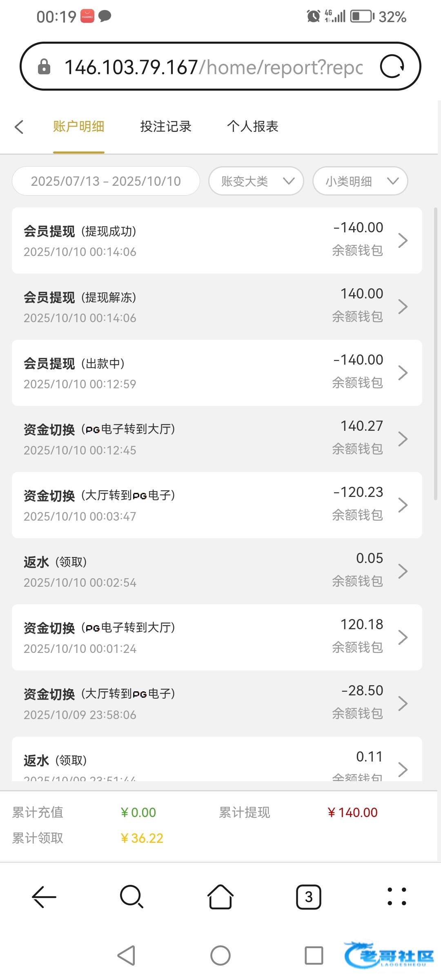Open 会员提现 (出款中) record
The width and height of the screenshot is (441, 980).
pos(216,373)
